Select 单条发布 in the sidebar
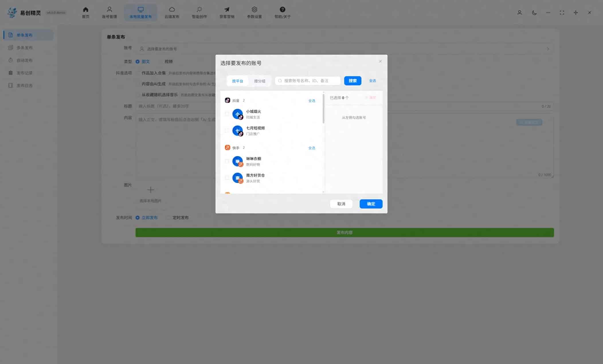The width and height of the screenshot is (603, 364). (28, 35)
